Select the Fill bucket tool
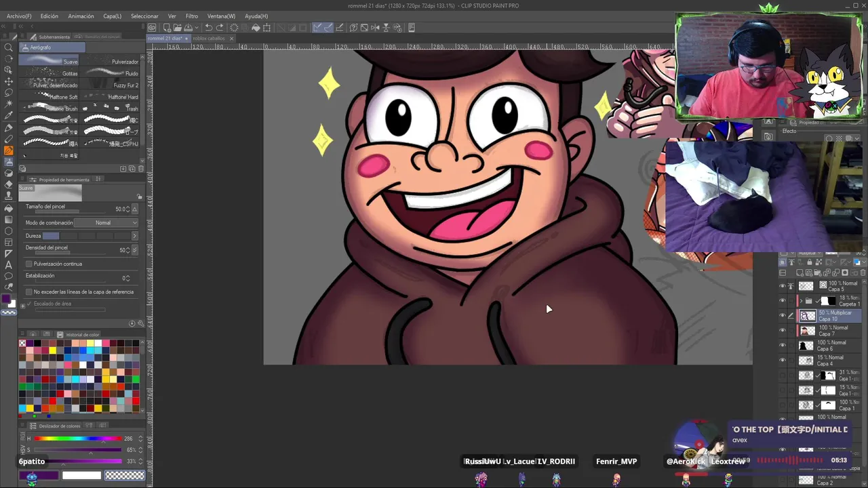This screenshot has height=488, width=868. click(x=9, y=208)
